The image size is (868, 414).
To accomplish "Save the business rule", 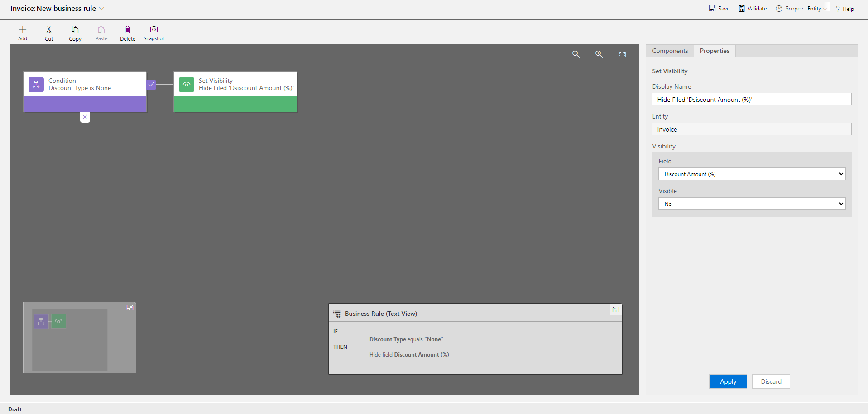I will click(719, 8).
